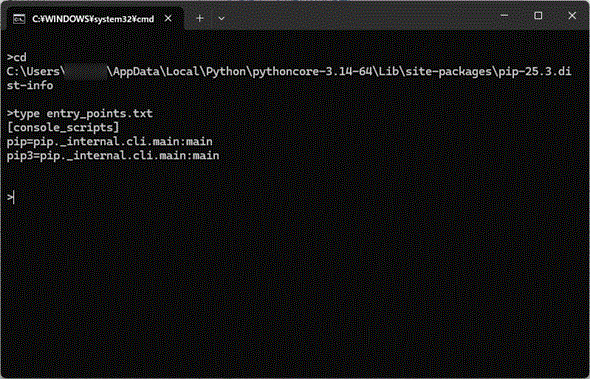Click the wrapped 'st-info' line

coord(30,85)
